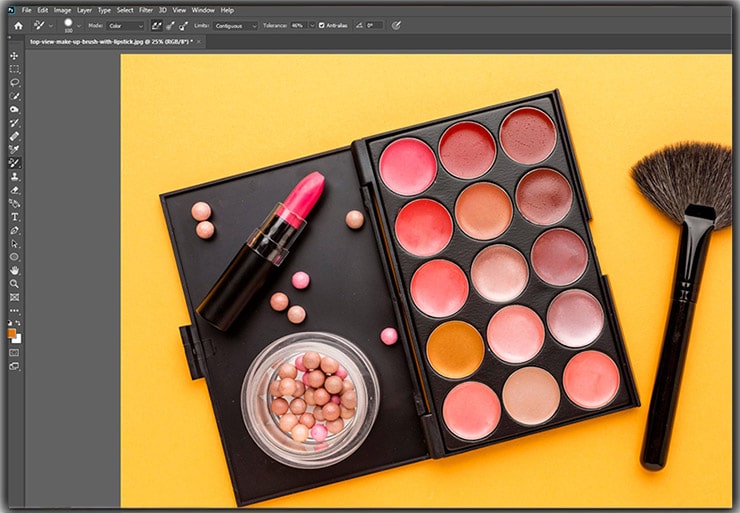Enable Sampling Continuous option icon

coord(157,25)
